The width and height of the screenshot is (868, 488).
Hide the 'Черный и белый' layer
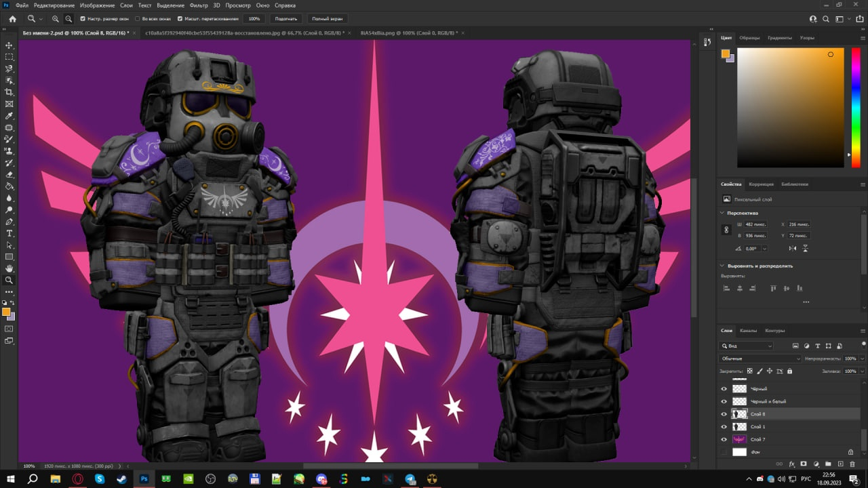(x=724, y=401)
